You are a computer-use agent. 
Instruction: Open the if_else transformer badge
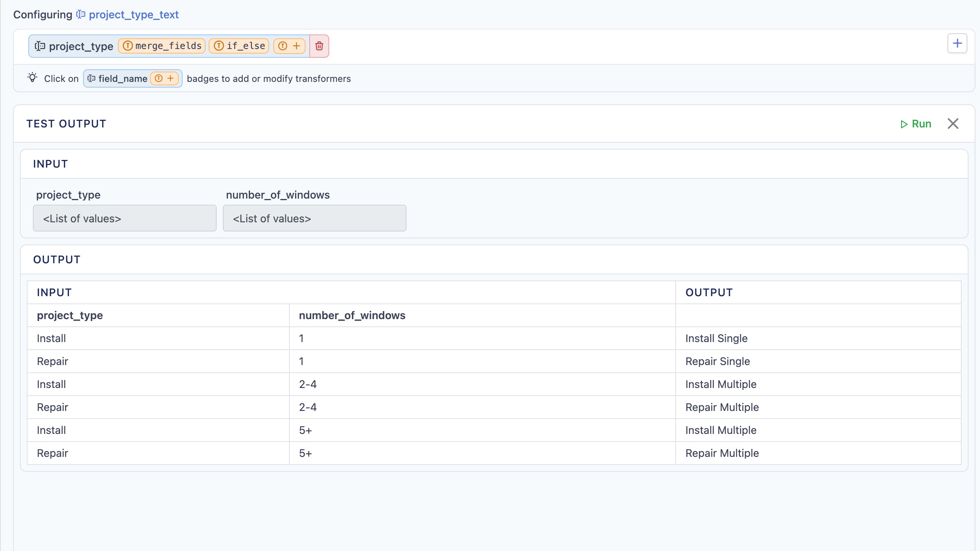[x=239, y=46]
